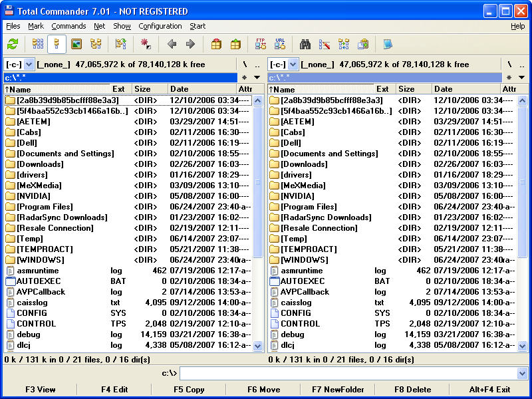Screen dimensions: 532x399
Task: Create a folder with F7 NewFolder
Action: coord(338,390)
